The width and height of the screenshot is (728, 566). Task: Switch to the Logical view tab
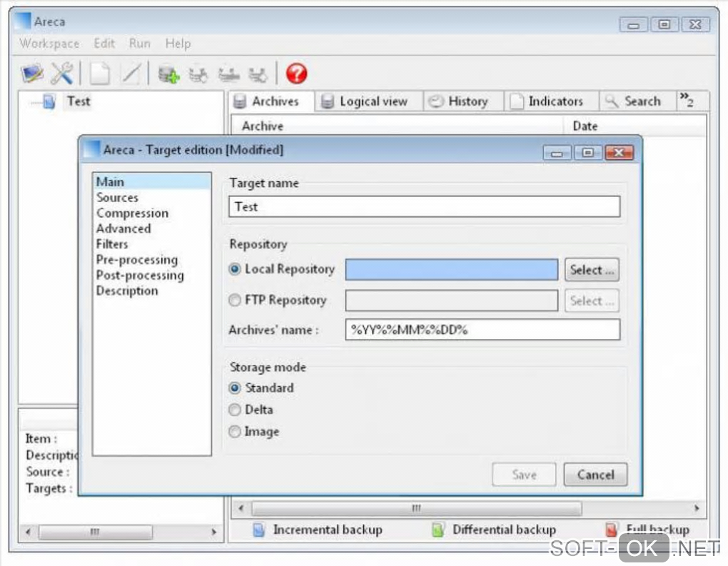[x=369, y=101]
